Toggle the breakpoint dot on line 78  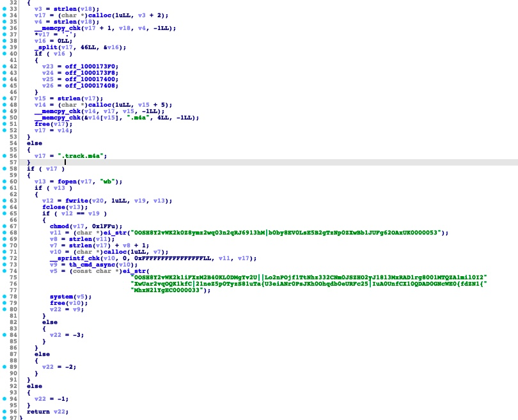[4, 297]
